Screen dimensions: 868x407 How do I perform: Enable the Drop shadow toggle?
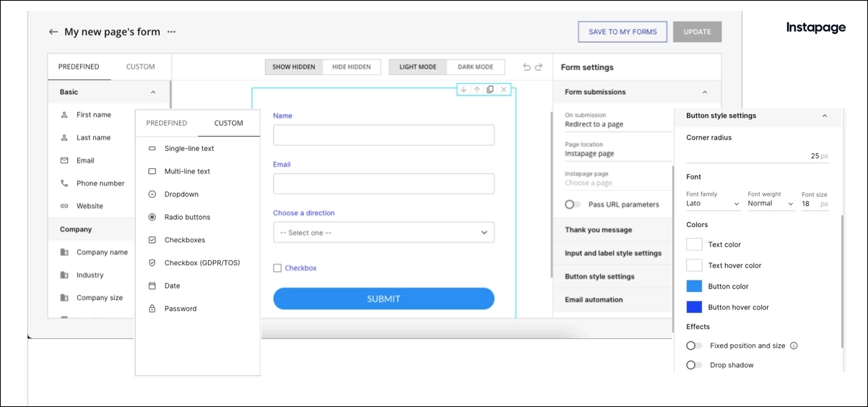click(x=694, y=365)
